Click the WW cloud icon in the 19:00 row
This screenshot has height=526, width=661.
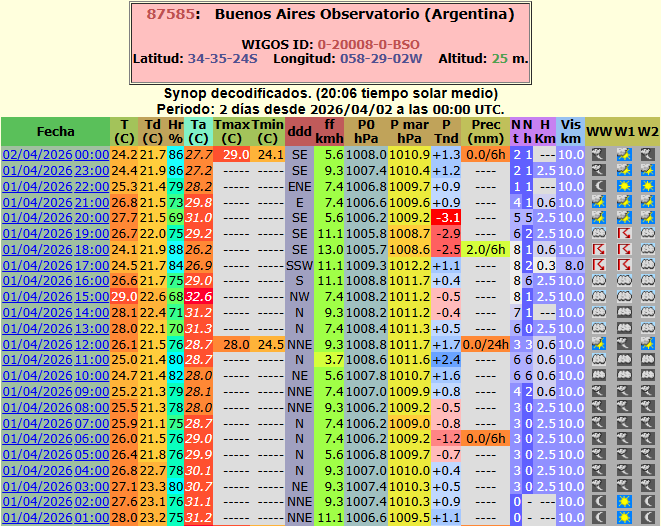(599, 233)
